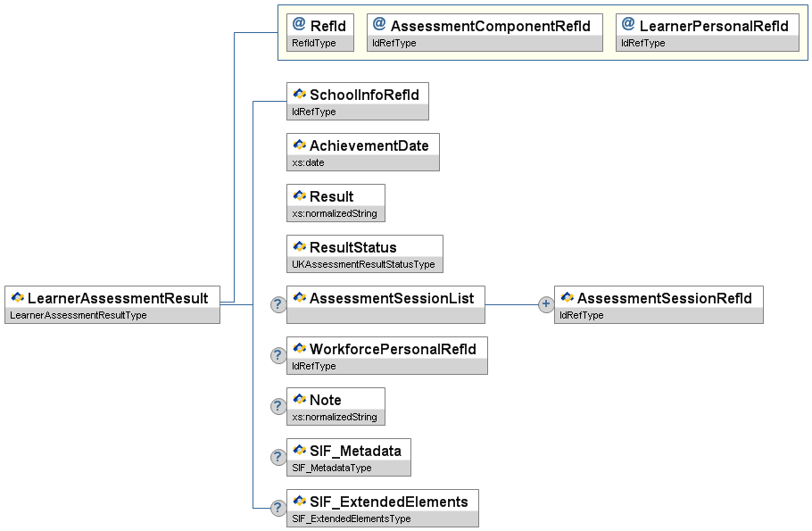Click the @ icon of AssessmentComponentRefId

[379, 25]
